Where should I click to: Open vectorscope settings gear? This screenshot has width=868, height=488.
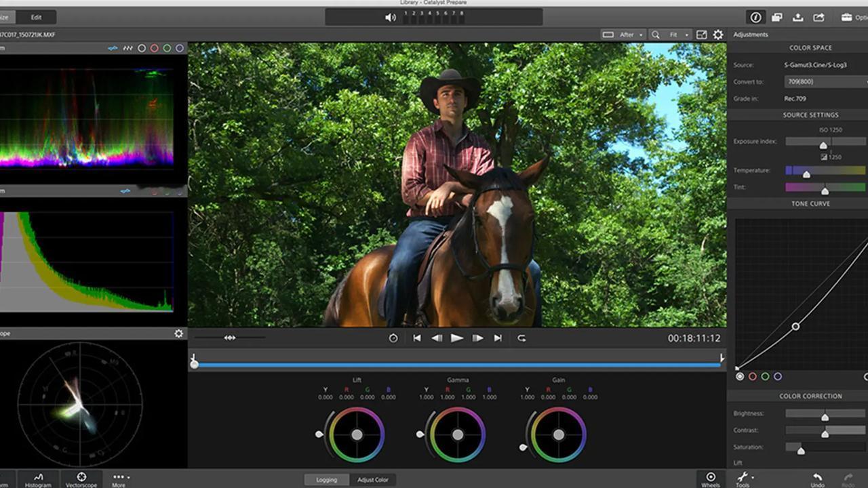coord(178,333)
